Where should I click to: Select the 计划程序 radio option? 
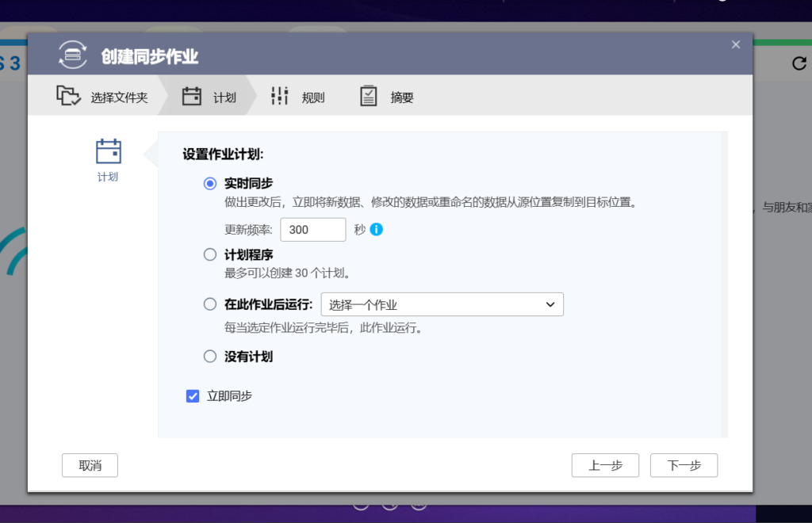click(x=209, y=254)
